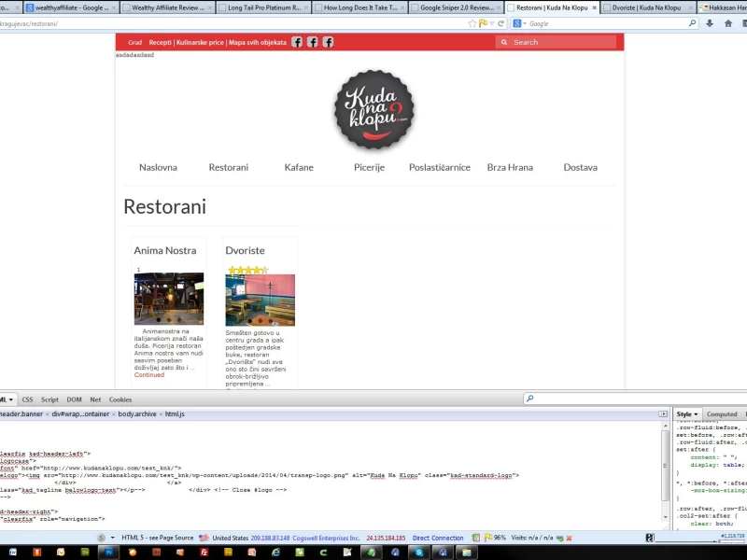Click the Dvoriste restaurant photo
Screen dimensions: 747x560
tap(261, 300)
